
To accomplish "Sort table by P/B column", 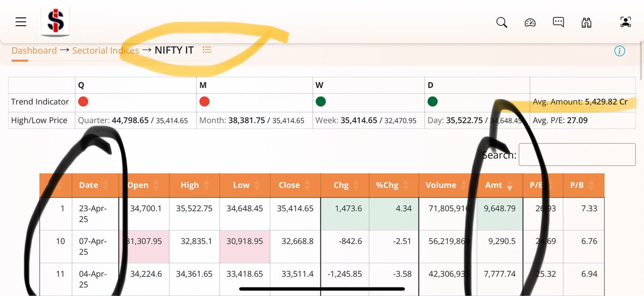I will (x=584, y=185).
